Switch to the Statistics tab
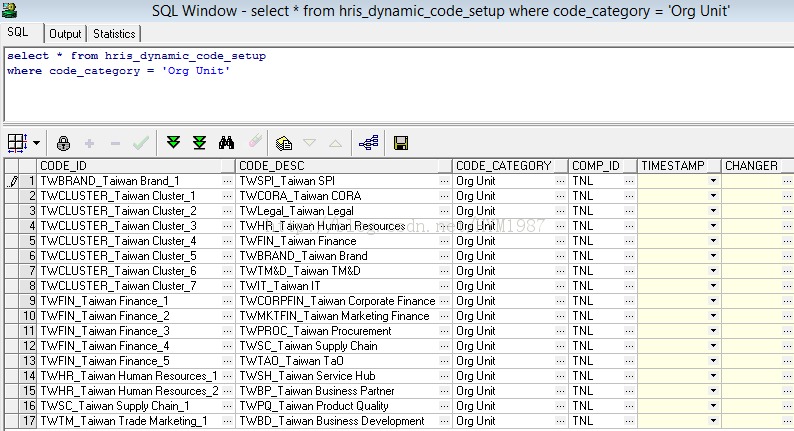794x431 pixels. tap(114, 34)
